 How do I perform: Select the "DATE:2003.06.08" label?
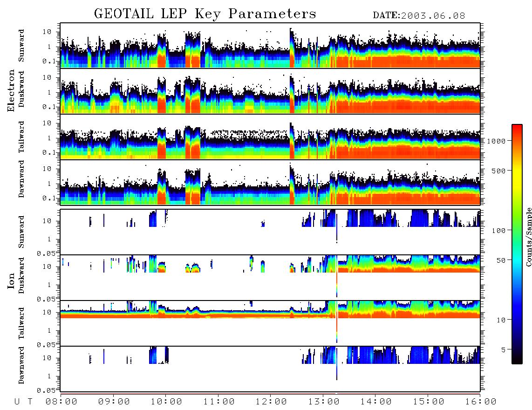pos(419,16)
